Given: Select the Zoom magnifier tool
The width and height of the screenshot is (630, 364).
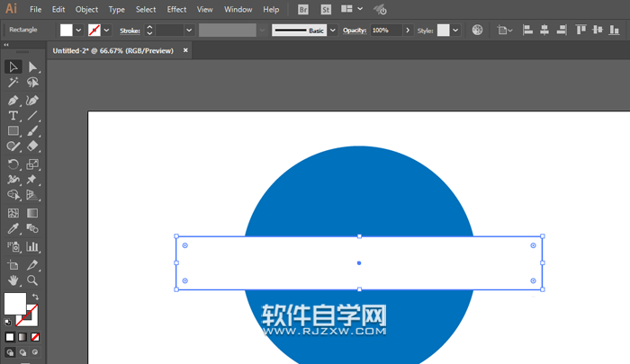Looking at the screenshot, I should (32, 280).
